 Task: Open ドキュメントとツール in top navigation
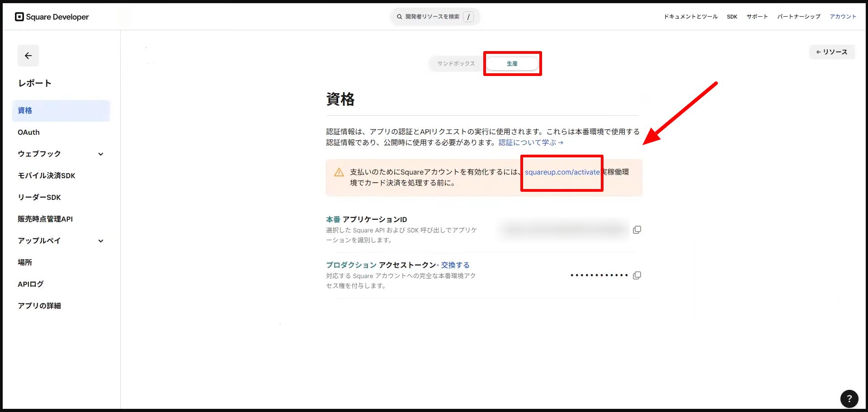690,17
